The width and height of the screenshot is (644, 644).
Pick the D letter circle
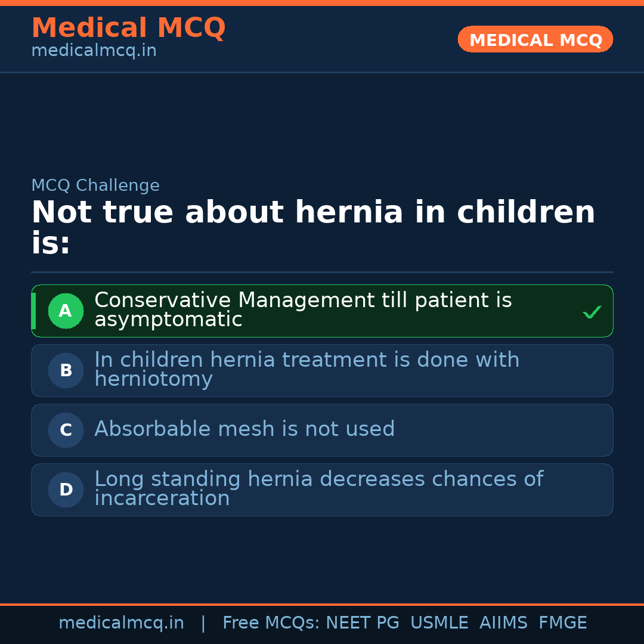66,490
